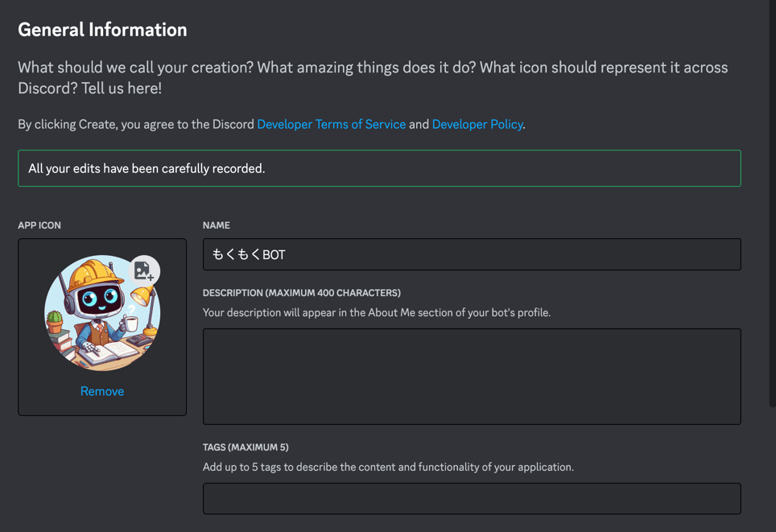Click the Description maximum 400 characters label

(302, 293)
